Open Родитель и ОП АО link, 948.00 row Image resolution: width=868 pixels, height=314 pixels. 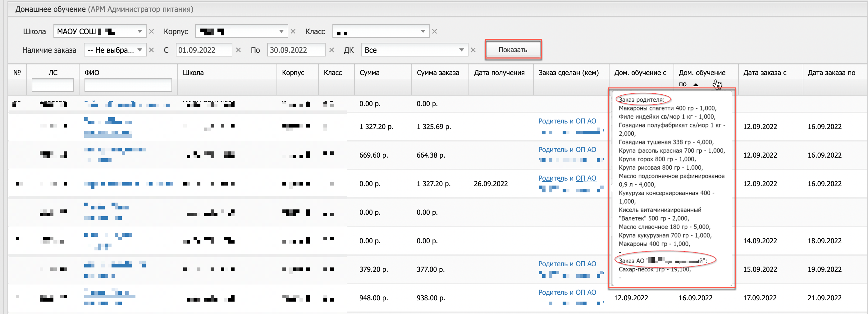[x=567, y=293]
